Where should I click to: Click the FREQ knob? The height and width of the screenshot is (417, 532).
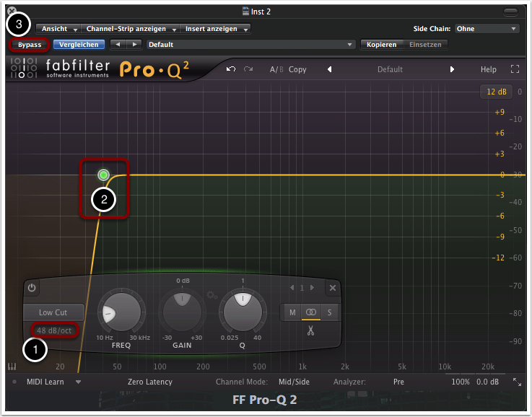[120, 312]
